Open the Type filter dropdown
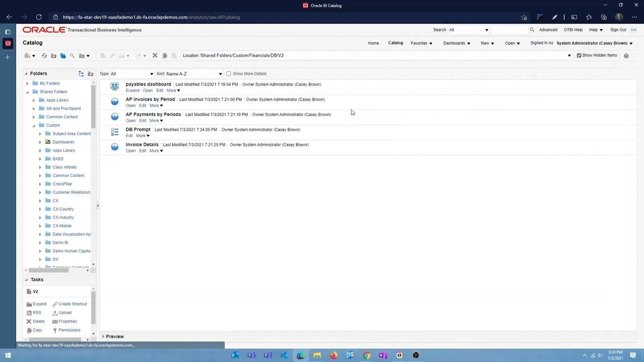 (x=132, y=74)
